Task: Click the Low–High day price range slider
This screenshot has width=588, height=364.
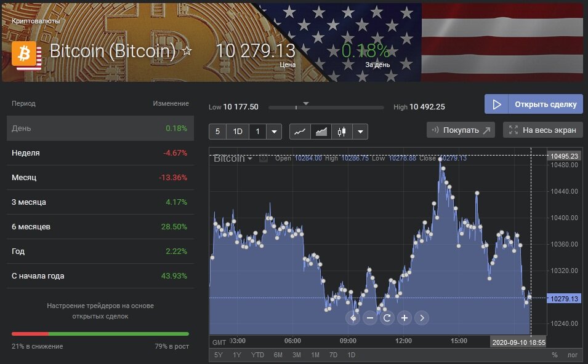Action: [x=326, y=108]
